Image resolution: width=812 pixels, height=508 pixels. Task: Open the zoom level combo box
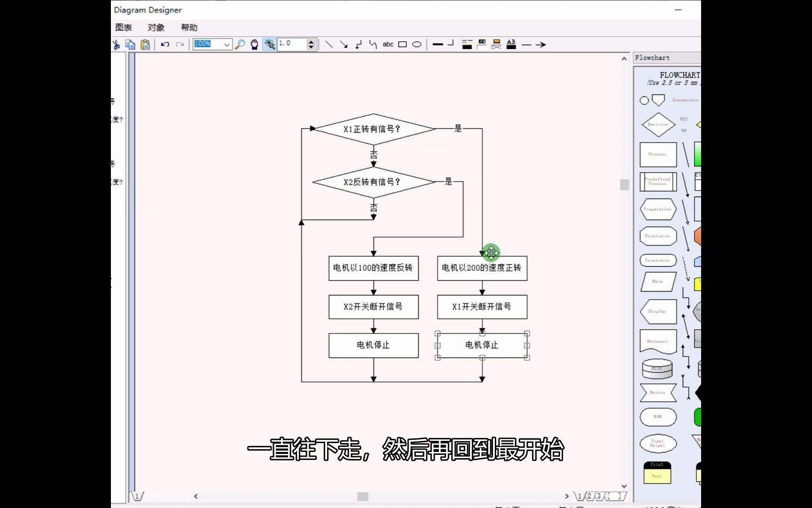point(212,44)
